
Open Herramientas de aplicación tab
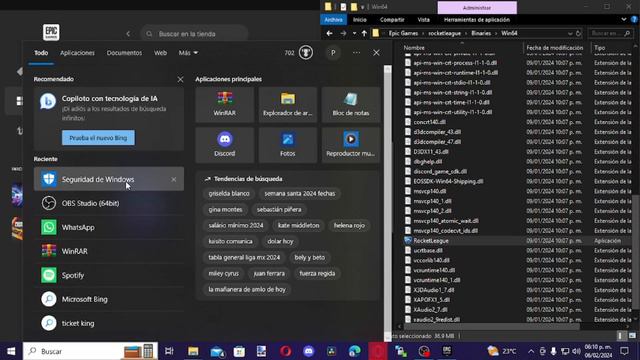pos(477,19)
